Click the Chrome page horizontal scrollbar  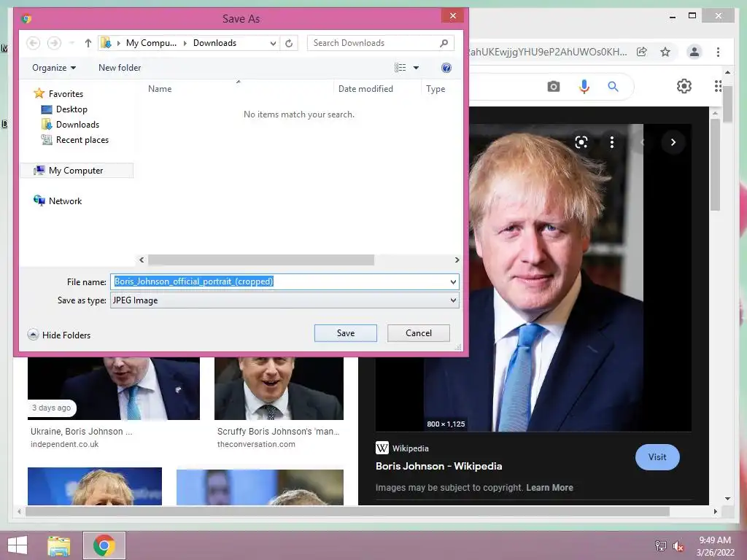click(347, 511)
